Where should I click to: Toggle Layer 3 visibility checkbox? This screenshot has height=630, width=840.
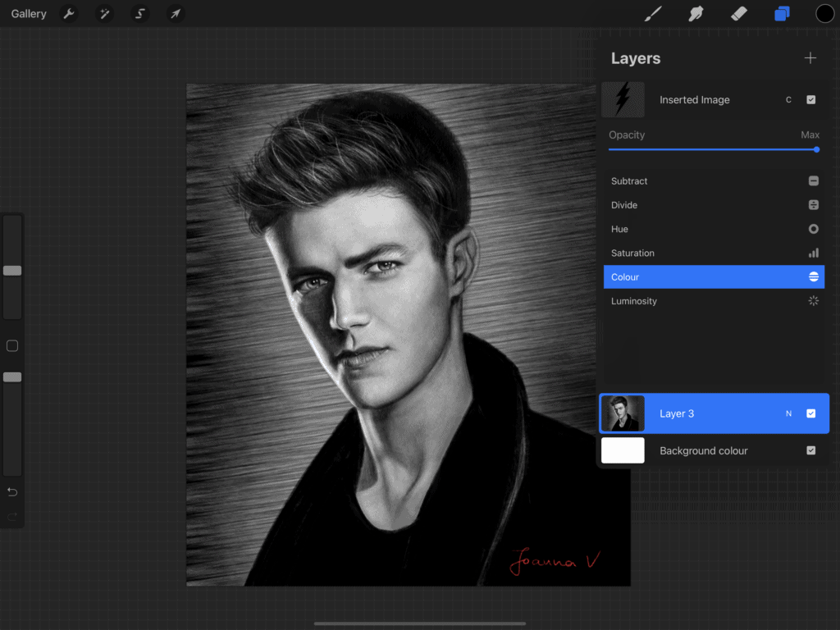tap(810, 413)
